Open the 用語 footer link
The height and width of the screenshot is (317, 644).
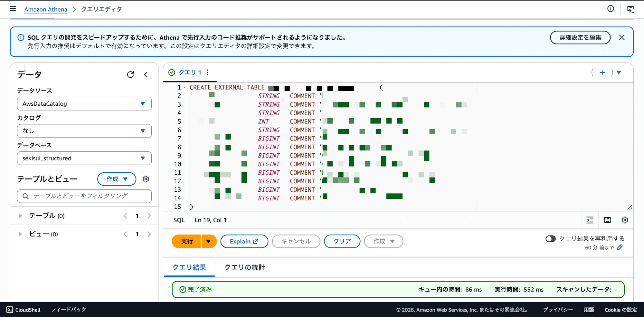(x=589, y=310)
